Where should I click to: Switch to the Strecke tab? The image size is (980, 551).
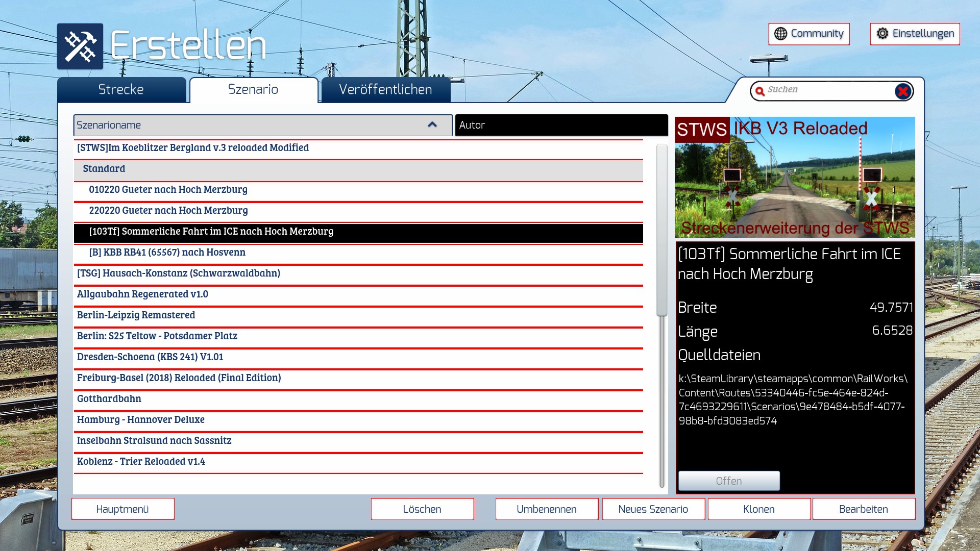tap(121, 90)
